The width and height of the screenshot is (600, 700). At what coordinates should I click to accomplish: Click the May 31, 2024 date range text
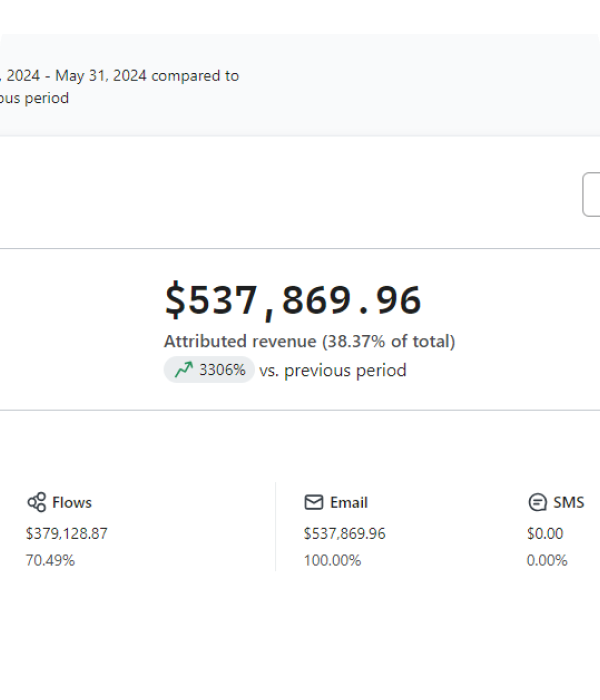pyautogui.click(x=101, y=76)
